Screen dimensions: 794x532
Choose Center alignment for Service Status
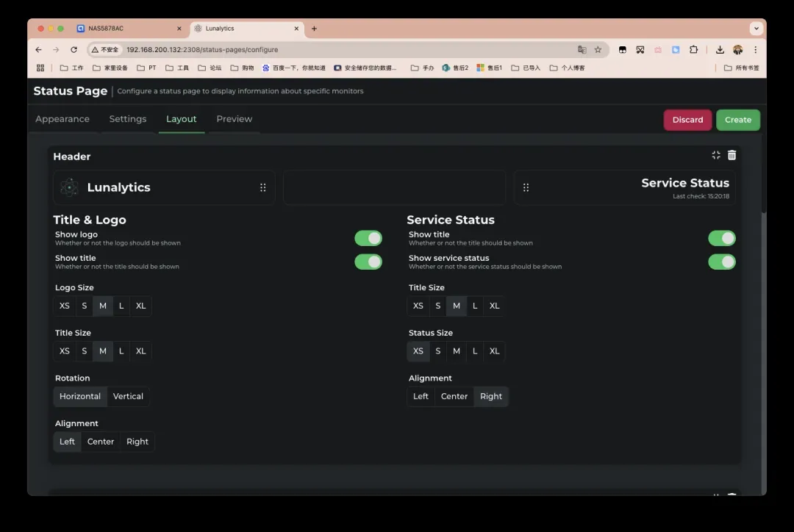454,397
